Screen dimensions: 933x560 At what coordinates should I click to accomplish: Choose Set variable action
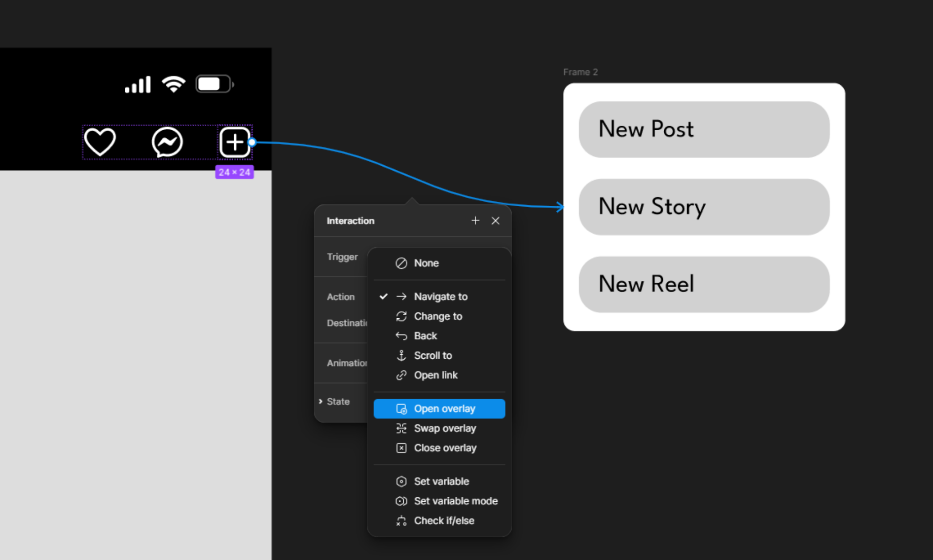tap(439, 481)
